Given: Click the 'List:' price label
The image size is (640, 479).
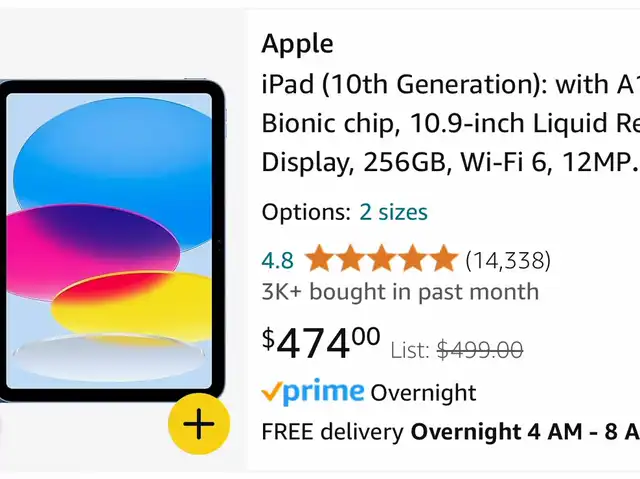Looking at the screenshot, I should tap(410, 350).
